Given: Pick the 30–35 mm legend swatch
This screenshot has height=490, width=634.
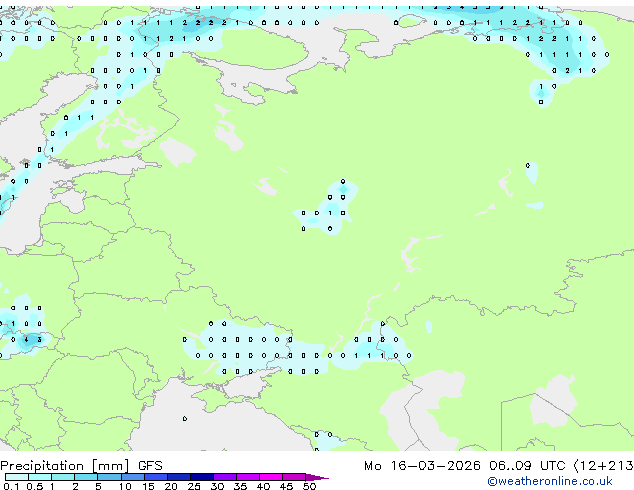Looking at the screenshot, I should (225, 477).
